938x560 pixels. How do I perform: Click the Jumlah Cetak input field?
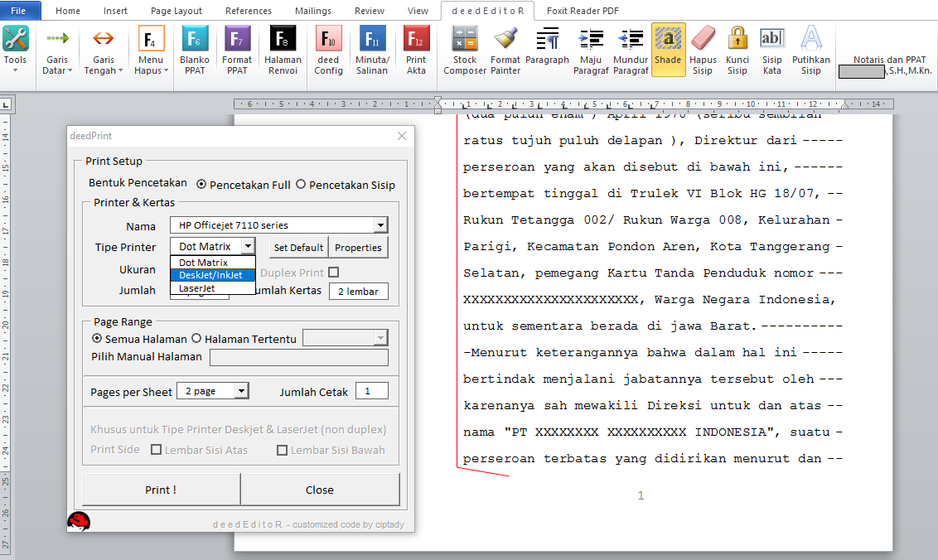pyautogui.click(x=371, y=390)
